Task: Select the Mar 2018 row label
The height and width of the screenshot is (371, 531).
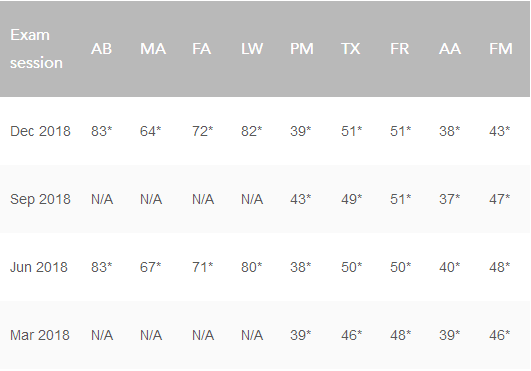Action: tap(40, 335)
